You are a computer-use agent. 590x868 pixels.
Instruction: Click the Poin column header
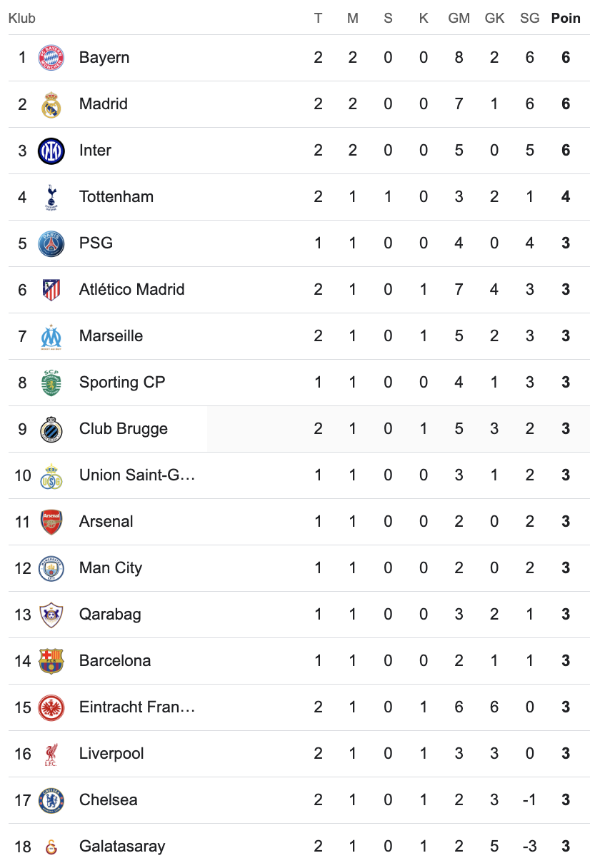[x=566, y=19]
